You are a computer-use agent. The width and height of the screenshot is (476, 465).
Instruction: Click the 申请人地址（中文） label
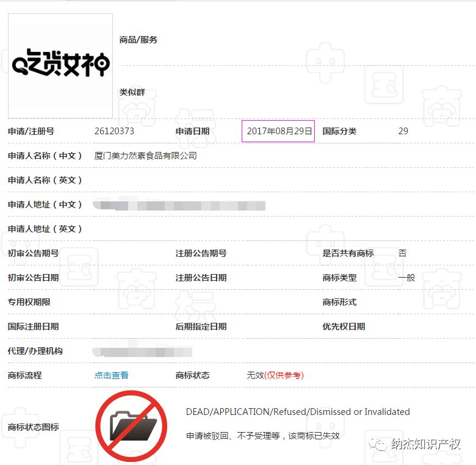[45, 204]
